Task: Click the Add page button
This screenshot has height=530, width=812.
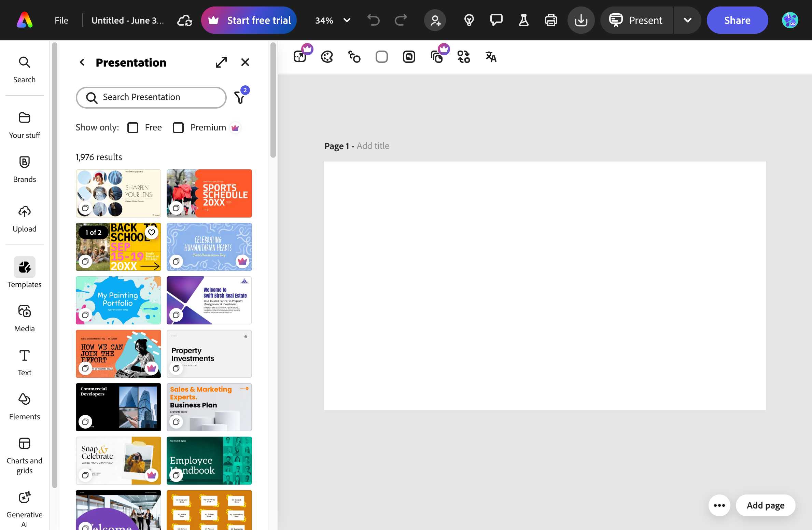Action: pyautogui.click(x=765, y=505)
